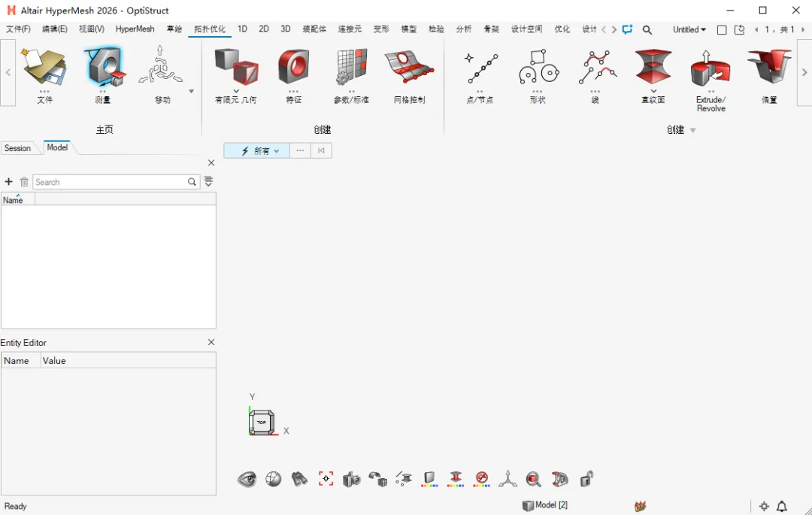The height and width of the screenshot is (515, 812).
Task: Click the flame icon in status bar
Action: coord(640,506)
